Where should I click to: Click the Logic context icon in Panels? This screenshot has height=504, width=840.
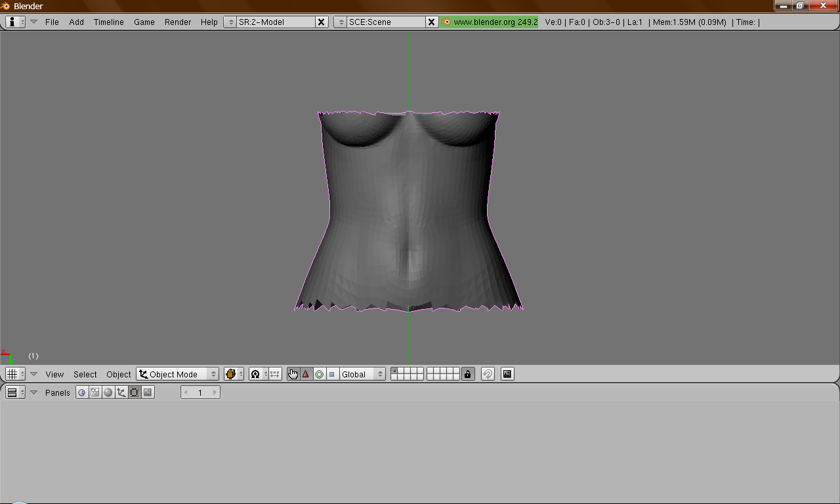tap(81, 392)
